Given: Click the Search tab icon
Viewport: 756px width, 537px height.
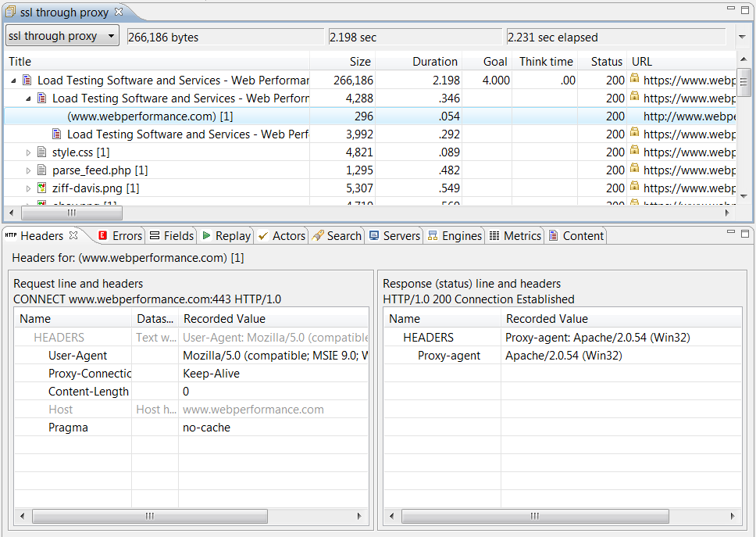Looking at the screenshot, I should point(318,235).
